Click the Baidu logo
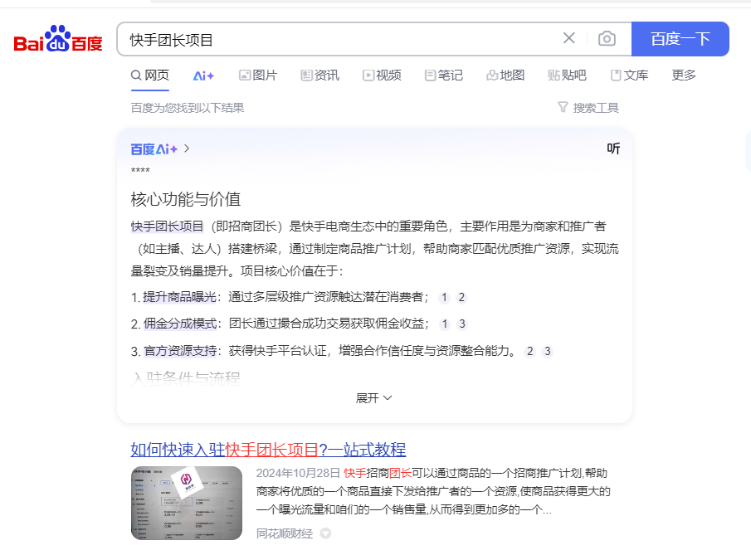 point(58,39)
